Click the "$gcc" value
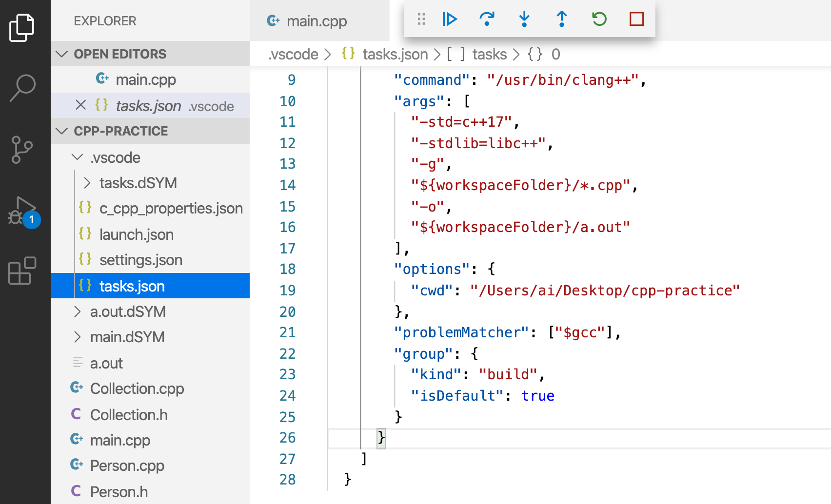 pyautogui.click(x=580, y=332)
